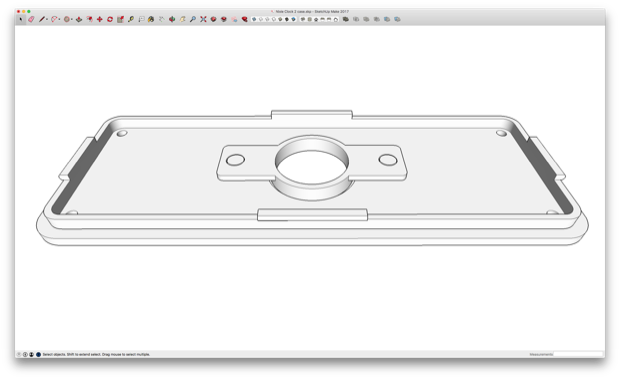Choose the Offset tool
The width and height of the screenshot is (620, 379).
pyautogui.click(x=90, y=19)
